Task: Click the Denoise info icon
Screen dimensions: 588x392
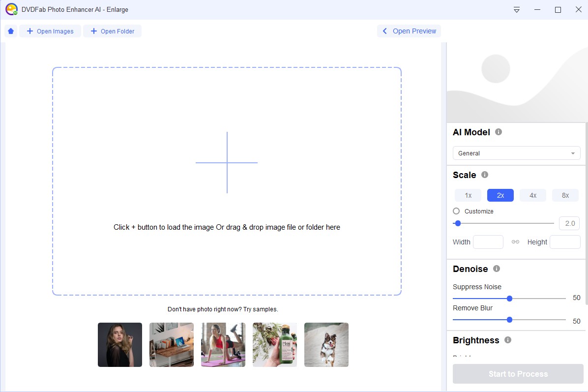Action: coord(497,269)
